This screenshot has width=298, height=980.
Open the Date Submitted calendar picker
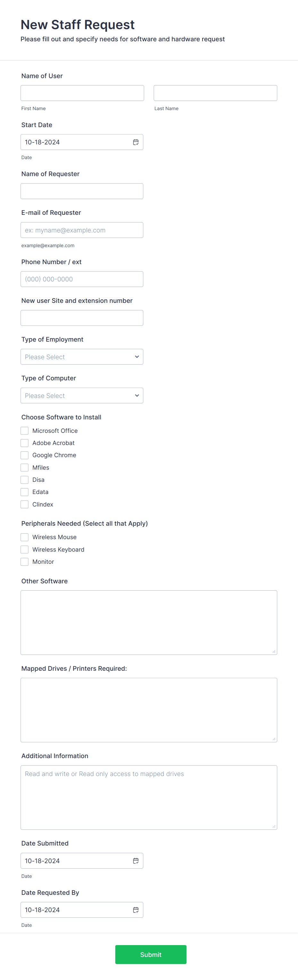click(x=136, y=861)
